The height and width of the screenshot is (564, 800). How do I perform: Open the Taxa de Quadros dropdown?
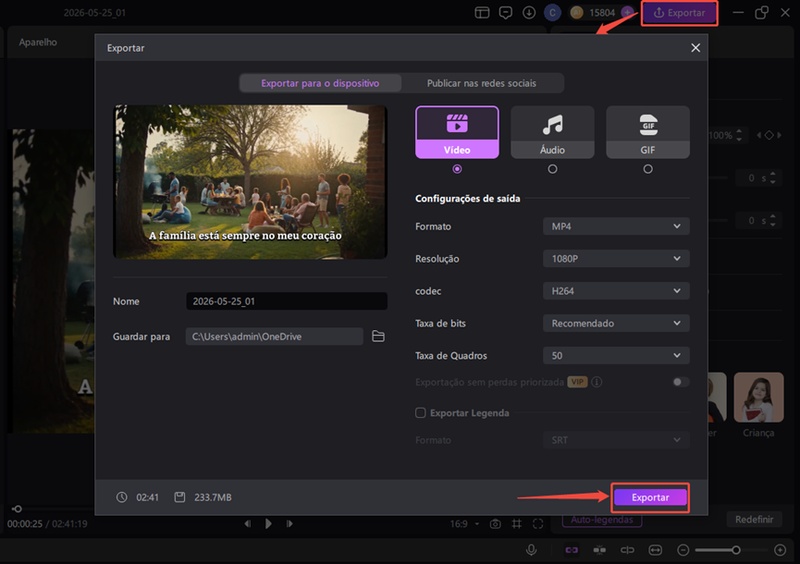pos(616,355)
